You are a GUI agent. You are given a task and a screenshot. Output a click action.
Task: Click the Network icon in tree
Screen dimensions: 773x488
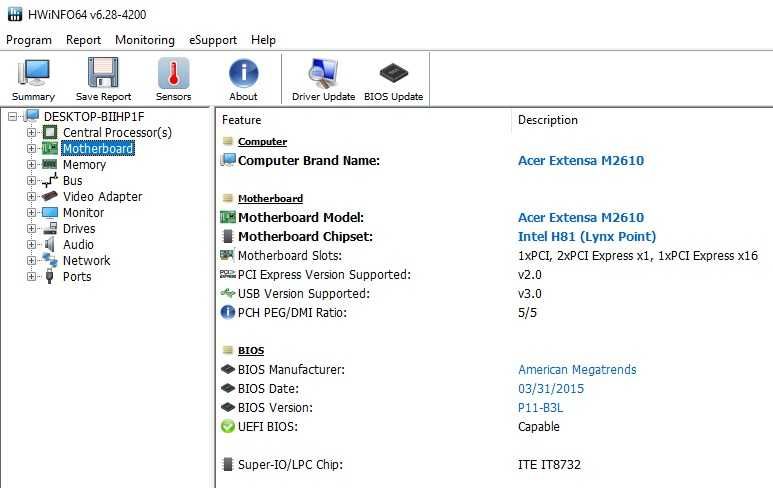pyautogui.click(x=50, y=260)
